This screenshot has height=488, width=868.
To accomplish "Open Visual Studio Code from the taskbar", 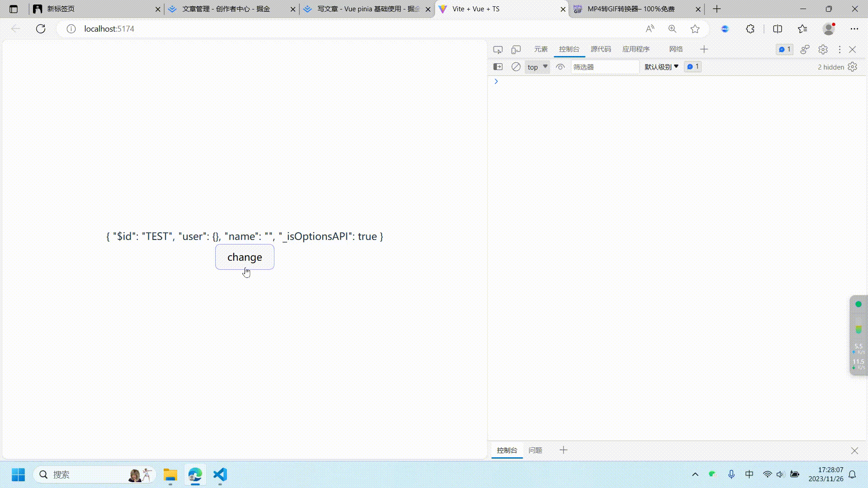I will point(220,474).
